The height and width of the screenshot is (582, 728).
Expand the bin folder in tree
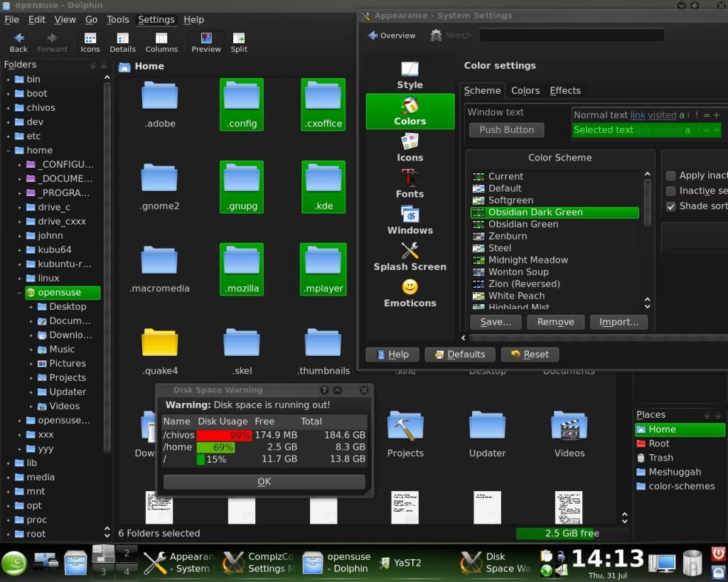point(8,80)
